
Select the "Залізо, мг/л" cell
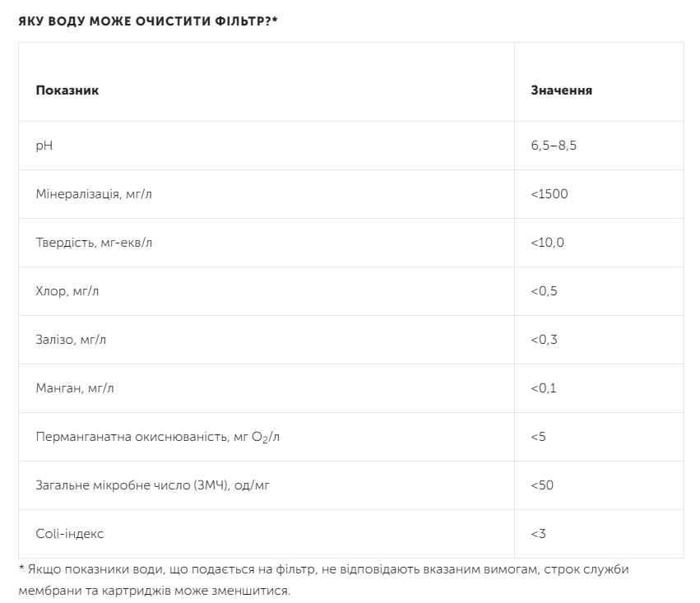tap(71, 340)
